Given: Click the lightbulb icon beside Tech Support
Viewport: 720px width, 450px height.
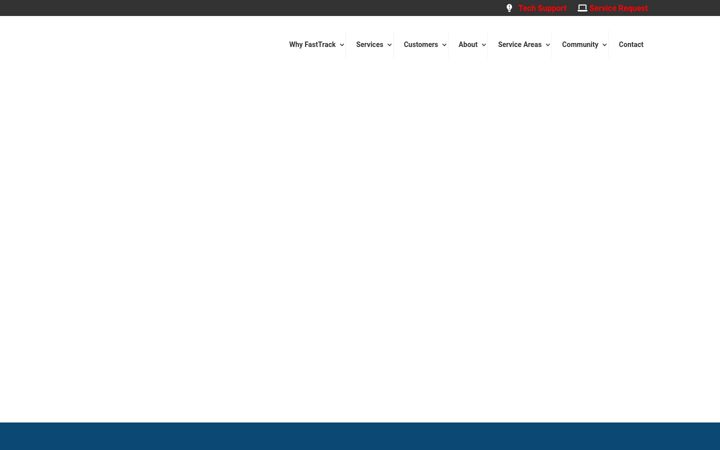Looking at the screenshot, I should 509,8.
